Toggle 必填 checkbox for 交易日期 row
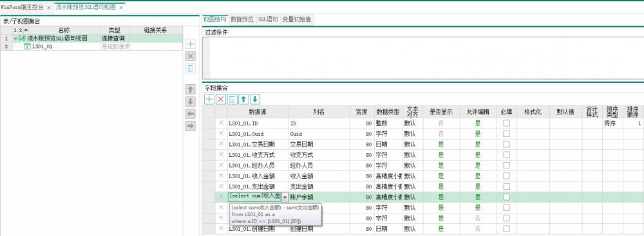The image size is (644, 236). pos(506,144)
